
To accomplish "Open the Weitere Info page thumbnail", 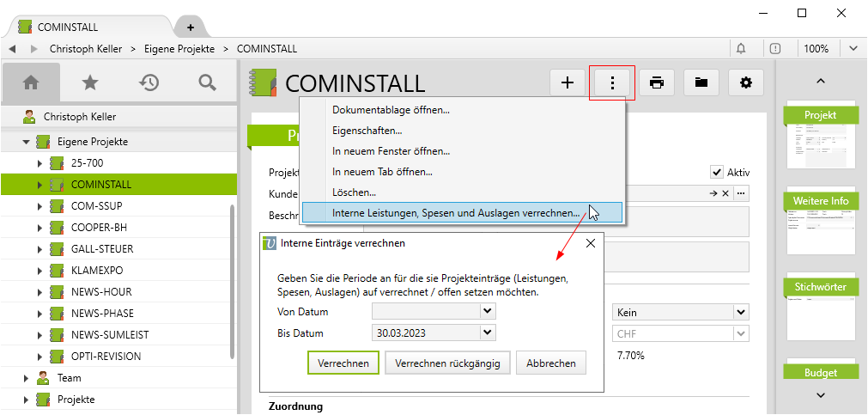I will pyautogui.click(x=821, y=220).
